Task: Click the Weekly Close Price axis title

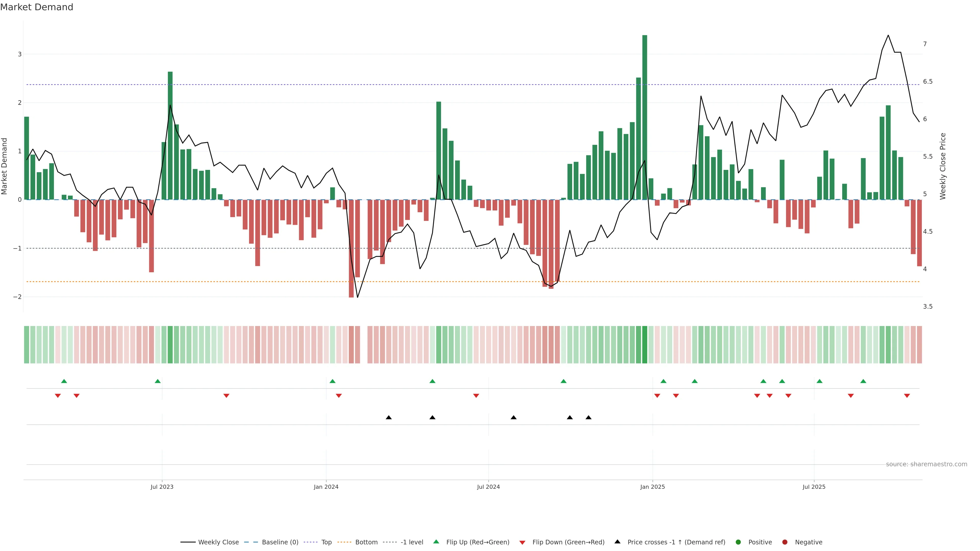Action: pyautogui.click(x=943, y=166)
